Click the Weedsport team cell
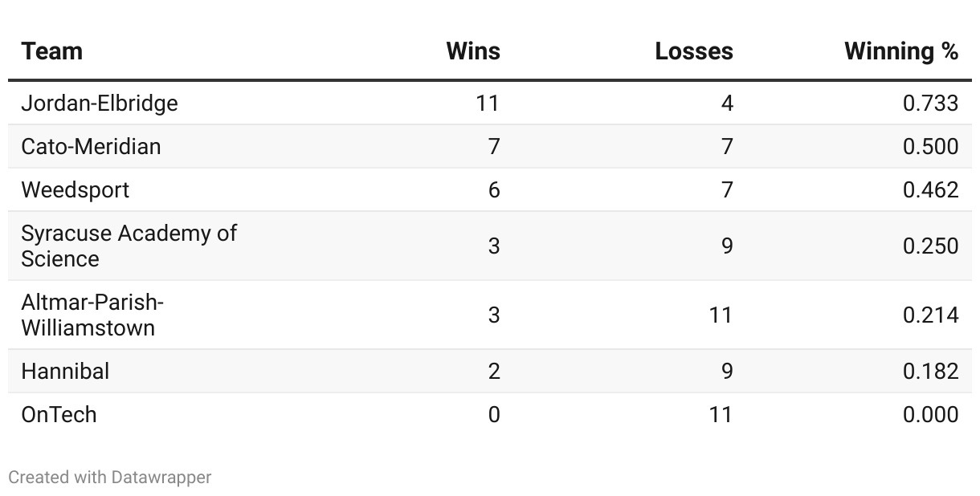The width and height of the screenshot is (980, 496). [x=75, y=190]
